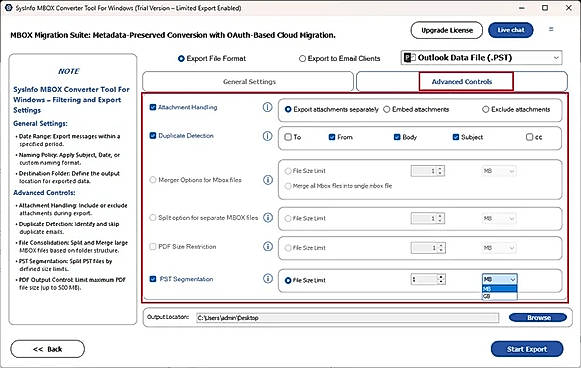
Task: Select Merge all Mbox files into single mbox file
Action: click(288, 186)
